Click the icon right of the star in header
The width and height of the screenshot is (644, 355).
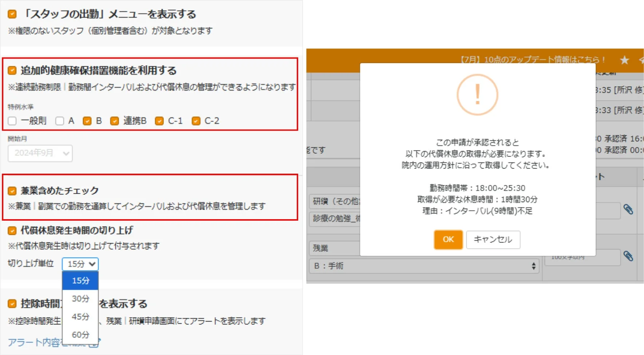click(641, 60)
